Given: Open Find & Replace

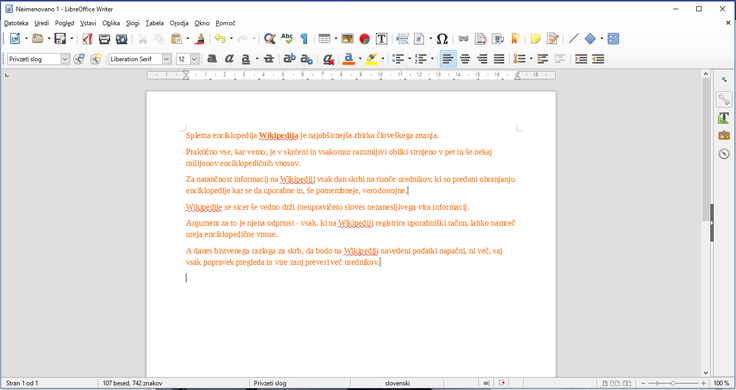Looking at the screenshot, I should [269, 38].
